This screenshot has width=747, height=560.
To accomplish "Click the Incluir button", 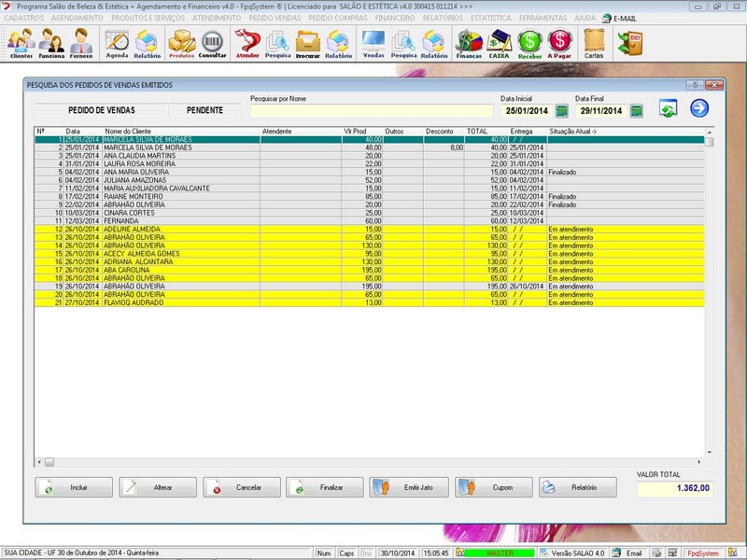I will tap(74, 487).
